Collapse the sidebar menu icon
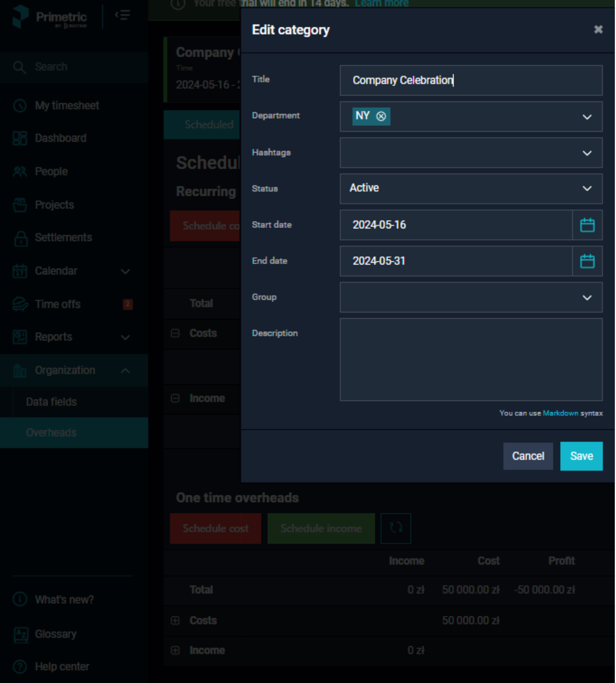 point(122,15)
